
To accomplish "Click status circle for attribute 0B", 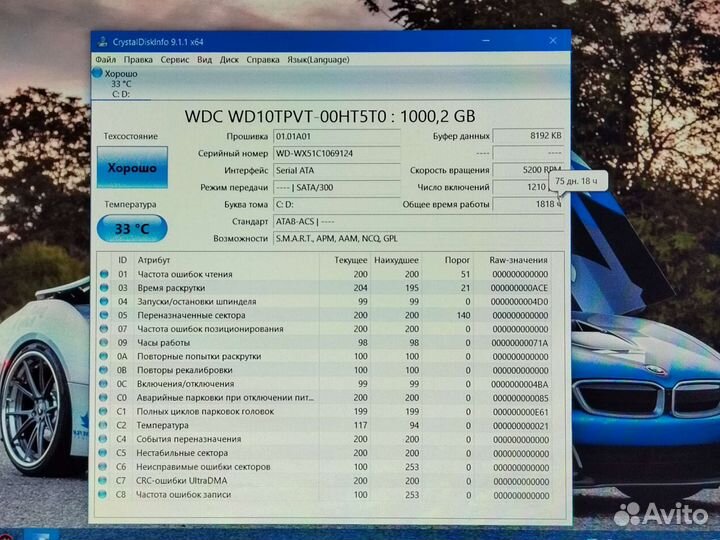I will [104, 370].
